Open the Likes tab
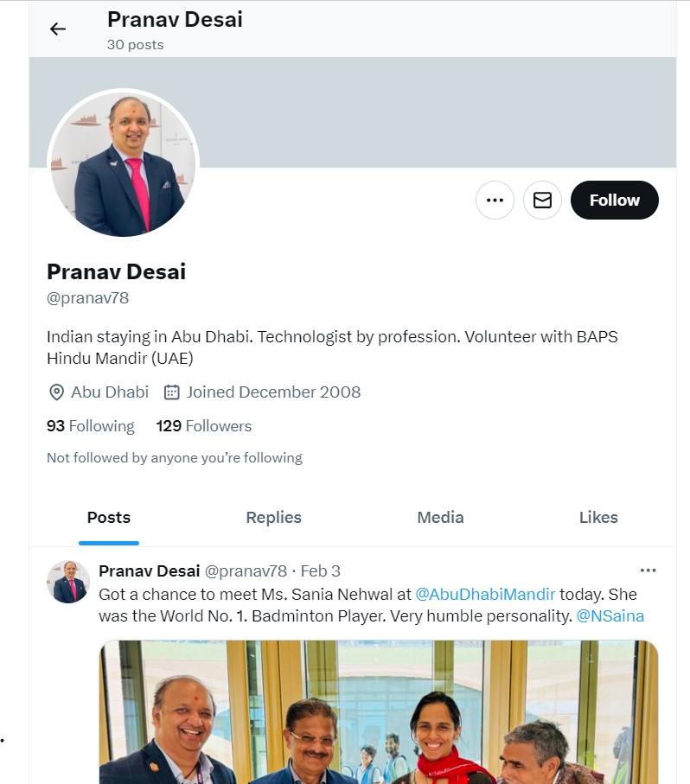 (598, 517)
